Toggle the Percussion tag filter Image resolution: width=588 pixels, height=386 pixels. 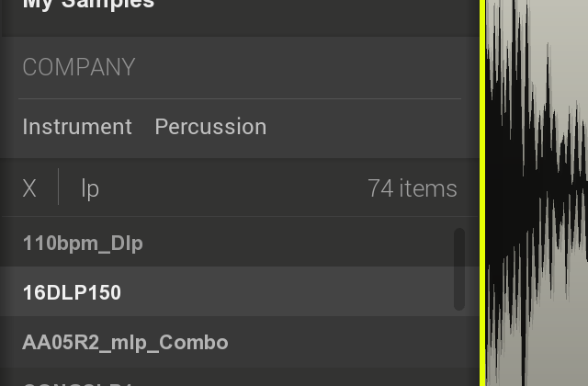click(210, 127)
